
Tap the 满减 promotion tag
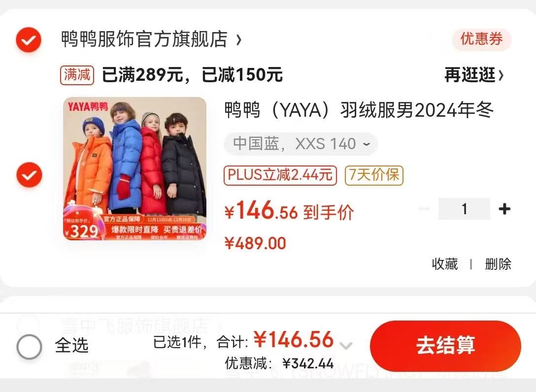coord(77,75)
